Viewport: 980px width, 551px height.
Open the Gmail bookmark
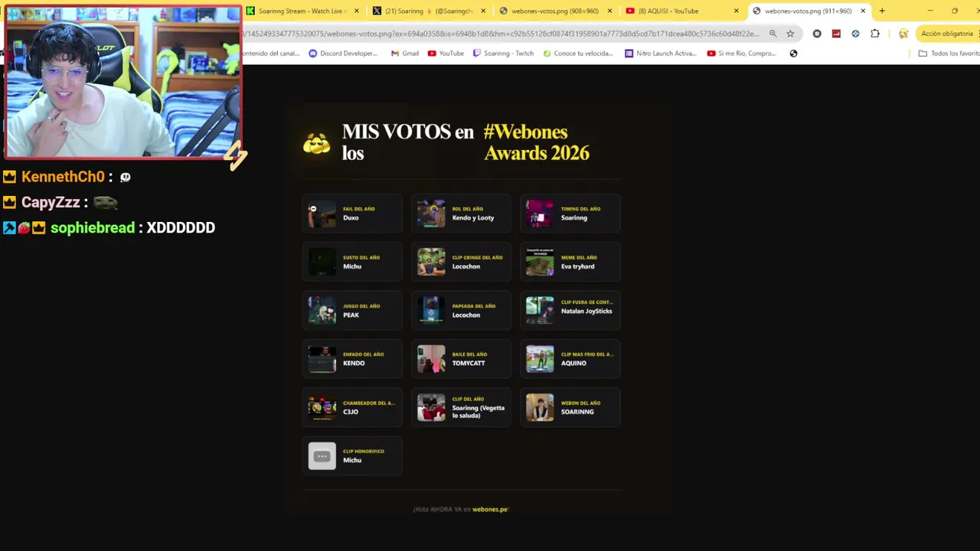click(405, 54)
